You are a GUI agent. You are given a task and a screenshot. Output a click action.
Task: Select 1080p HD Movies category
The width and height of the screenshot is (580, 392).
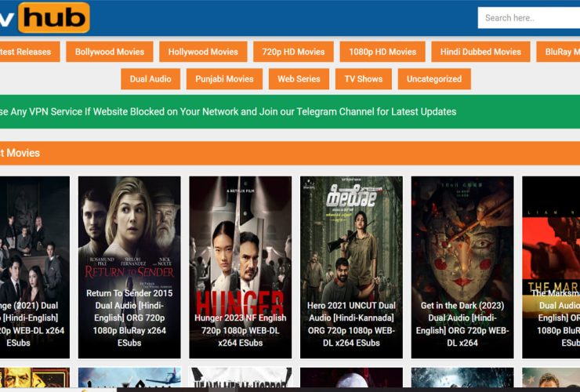tap(382, 52)
